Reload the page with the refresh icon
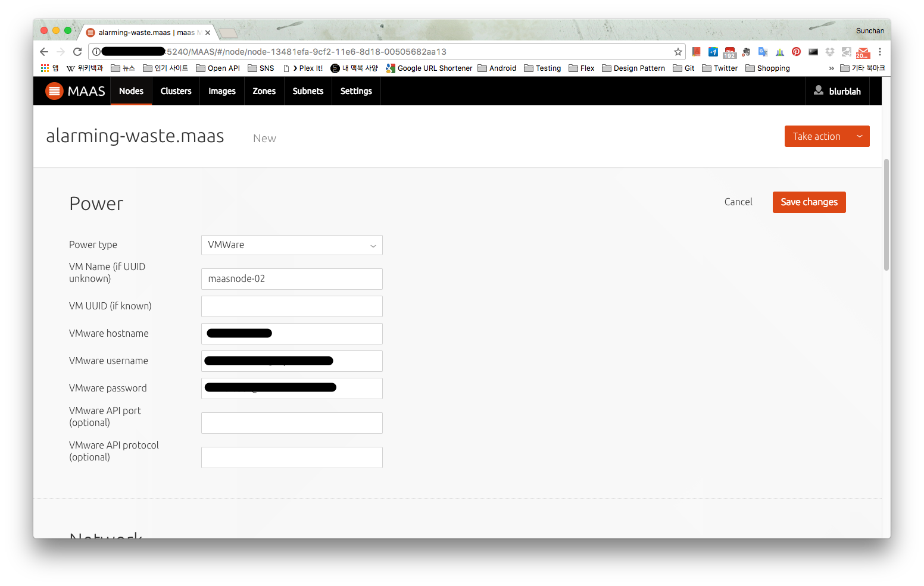This screenshot has height=586, width=924. tap(77, 52)
